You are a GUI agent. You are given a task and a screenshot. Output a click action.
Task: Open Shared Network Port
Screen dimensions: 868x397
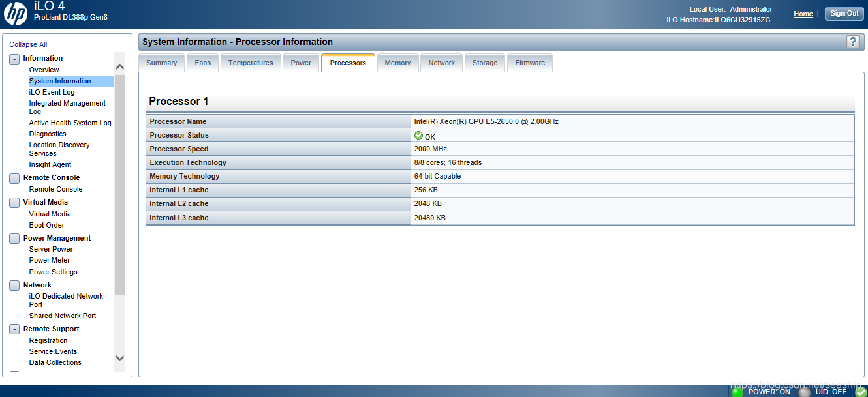[x=63, y=316]
